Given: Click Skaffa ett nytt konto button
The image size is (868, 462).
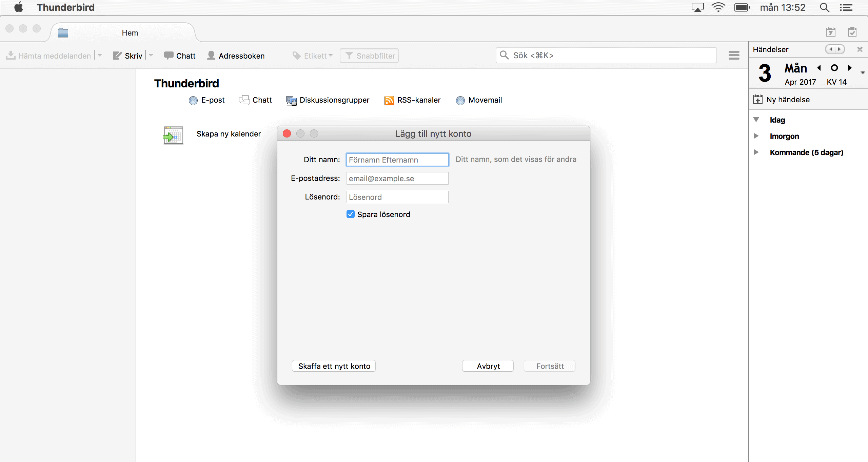Looking at the screenshot, I should click(x=334, y=366).
